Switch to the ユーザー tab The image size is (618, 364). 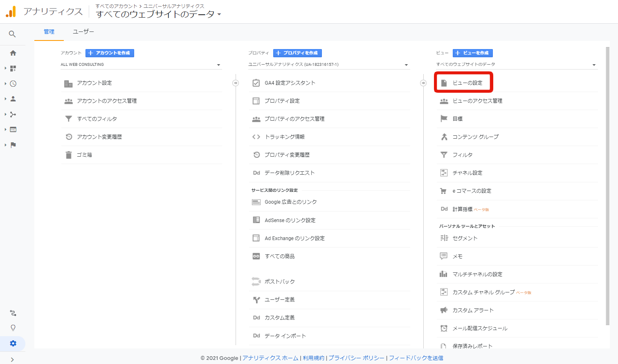[x=83, y=32]
